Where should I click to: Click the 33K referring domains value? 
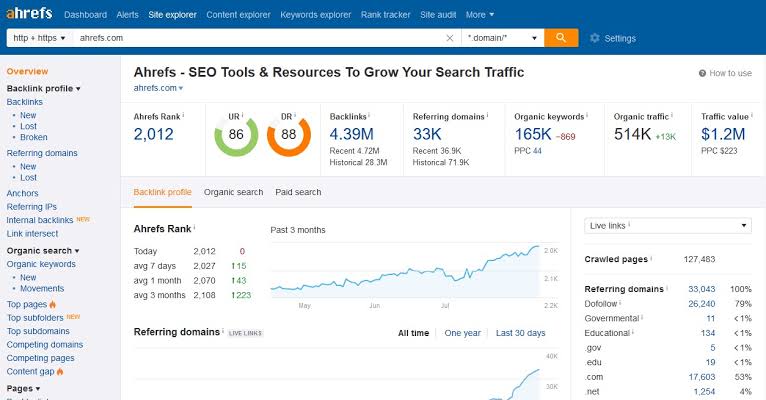(427, 134)
